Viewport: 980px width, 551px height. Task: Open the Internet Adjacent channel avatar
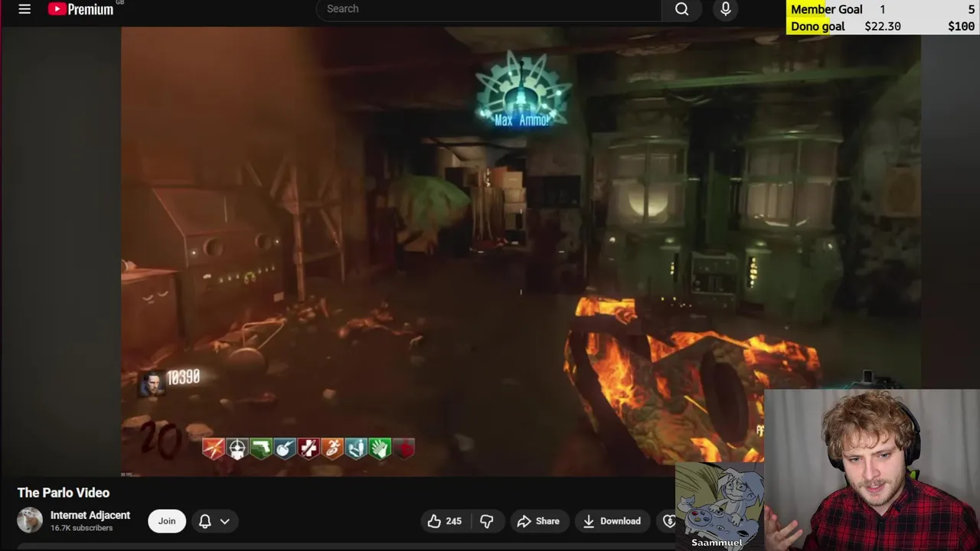[30, 520]
